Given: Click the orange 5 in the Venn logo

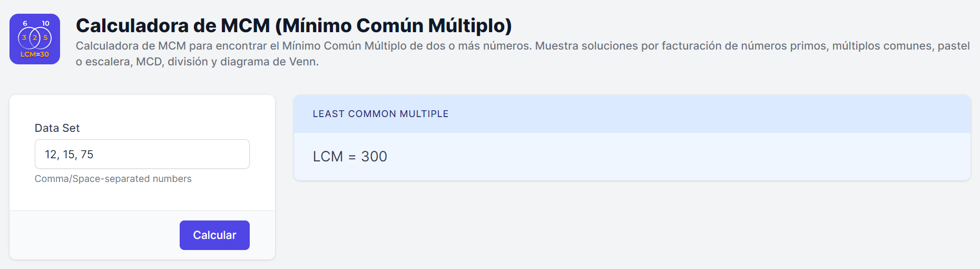Looking at the screenshot, I should click(45, 37).
